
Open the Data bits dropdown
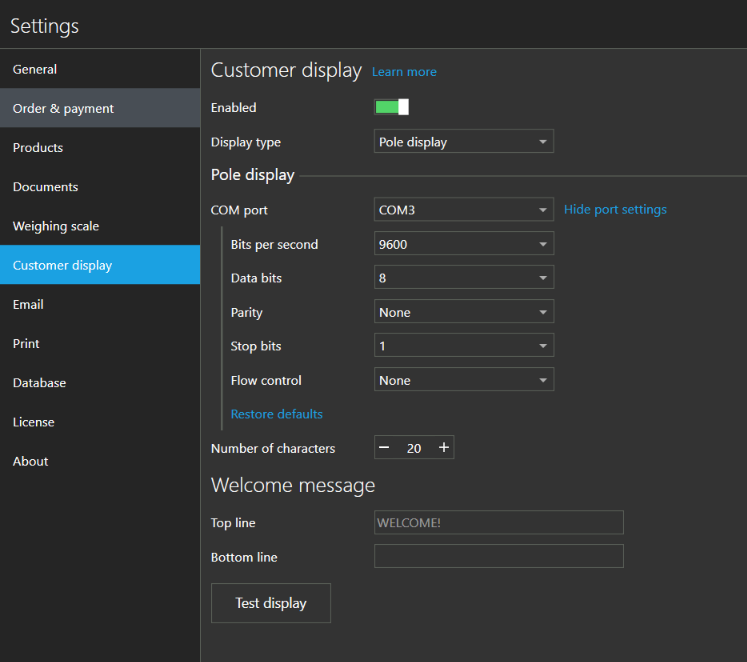click(464, 278)
